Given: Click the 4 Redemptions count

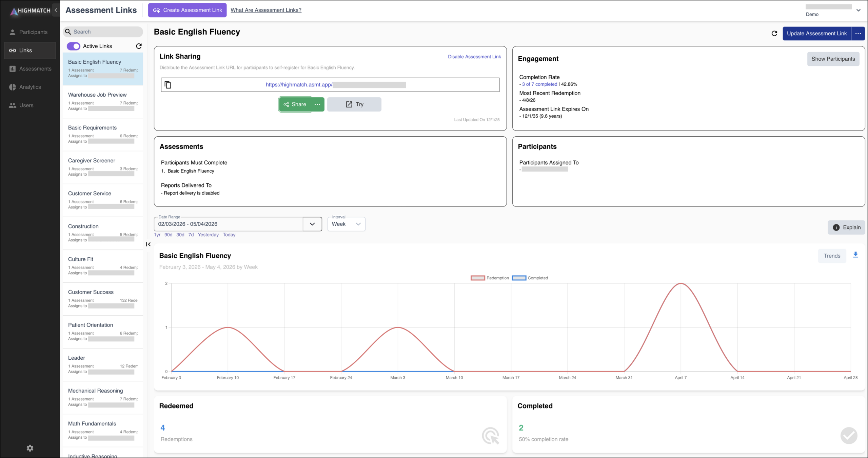Looking at the screenshot, I should pyautogui.click(x=163, y=428).
